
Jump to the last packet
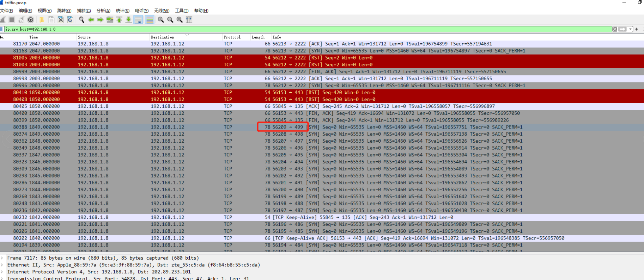tap(129, 20)
